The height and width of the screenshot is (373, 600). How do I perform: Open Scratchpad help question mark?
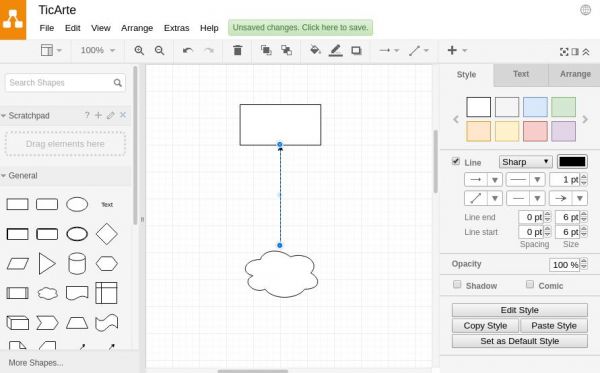(87, 115)
